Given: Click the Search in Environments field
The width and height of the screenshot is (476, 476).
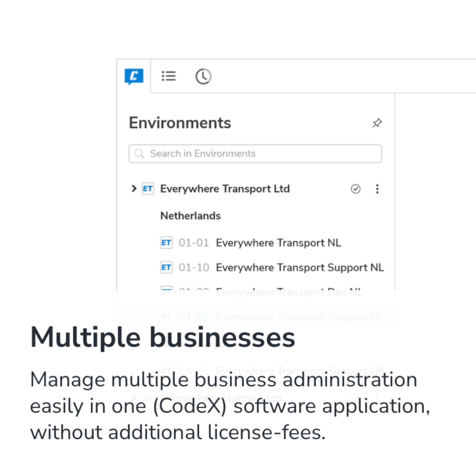Looking at the screenshot, I should [x=255, y=154].
